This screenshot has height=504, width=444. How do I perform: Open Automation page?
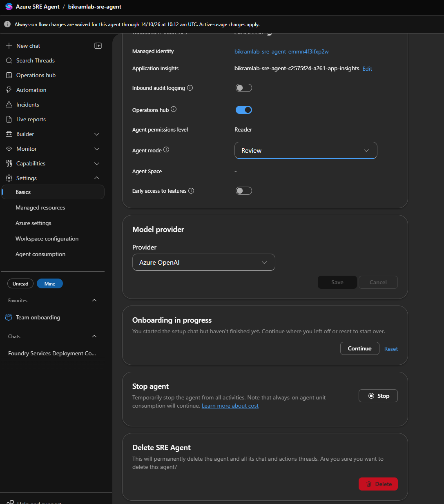tap(31, 90)
